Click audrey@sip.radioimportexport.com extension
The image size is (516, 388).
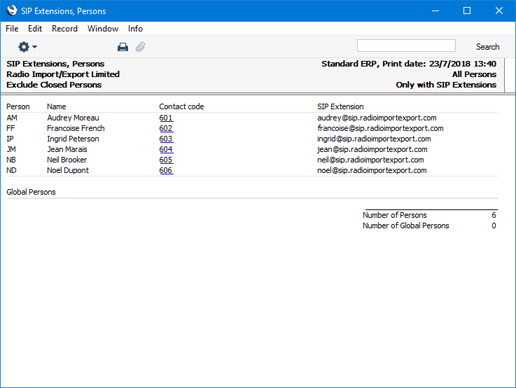(377, 118)
